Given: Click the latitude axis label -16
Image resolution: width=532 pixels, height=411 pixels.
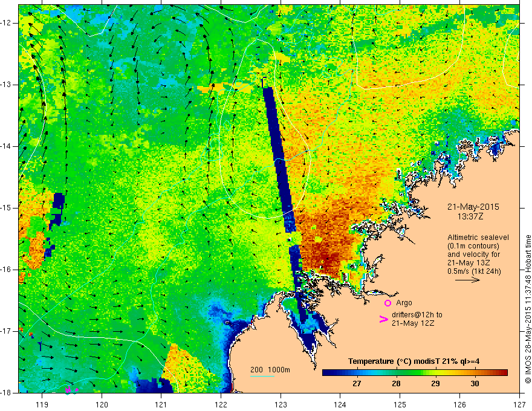Looking at the screenshot, I should point(7,270).
